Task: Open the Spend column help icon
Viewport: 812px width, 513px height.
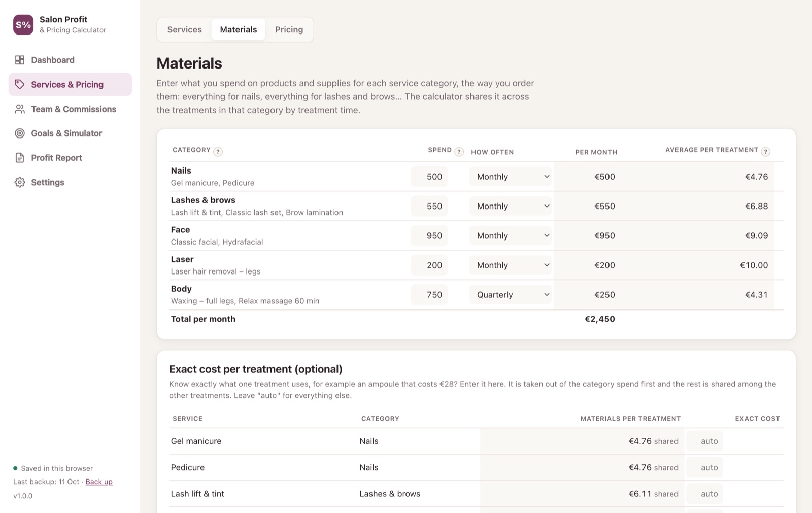Action: pyautogui.click(x=459, y=151)
